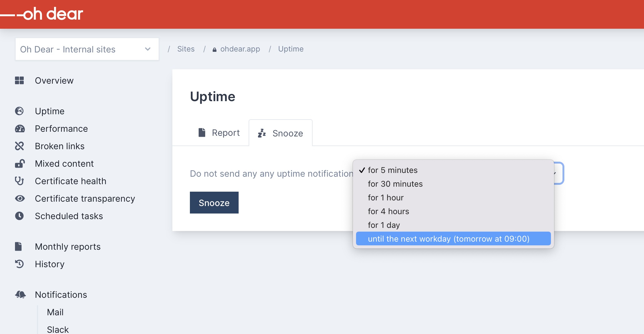The height and width of the screenshot is (334, 644).
Task: Click the Oh Dear logo
Action: (x=42, y=14)
